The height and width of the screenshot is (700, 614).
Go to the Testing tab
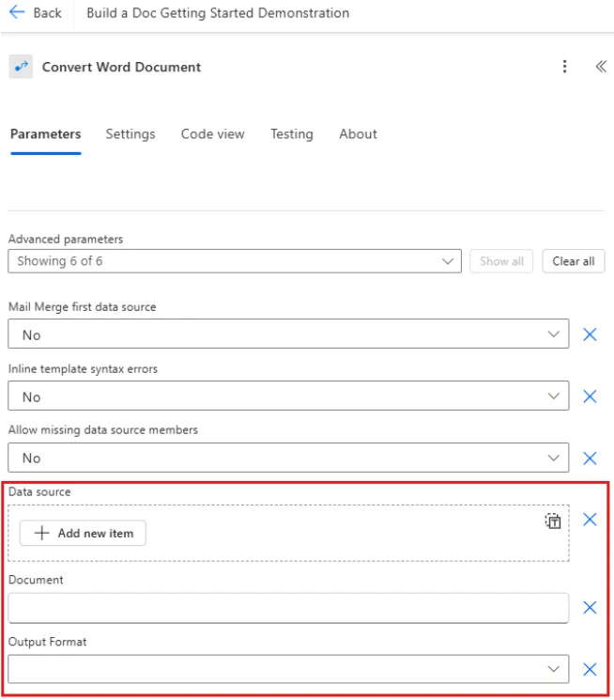coord(292,134)
